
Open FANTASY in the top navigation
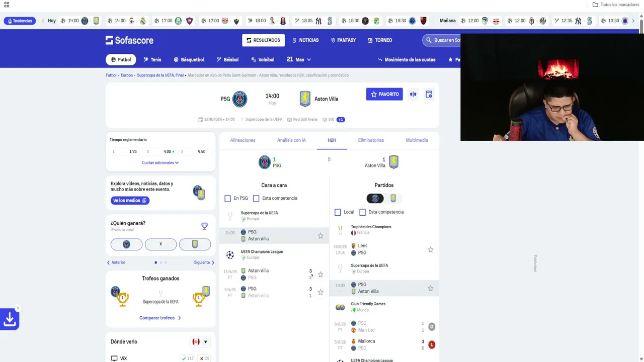coord(343,40)
